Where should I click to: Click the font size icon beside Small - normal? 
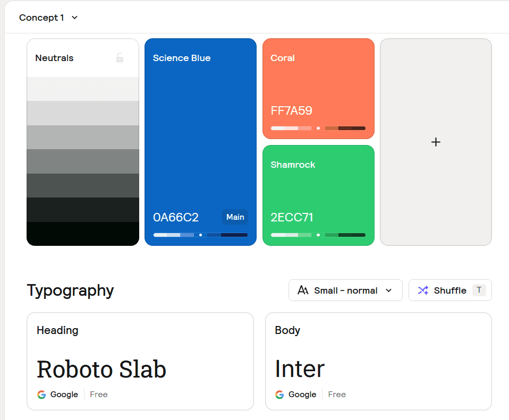303,290
